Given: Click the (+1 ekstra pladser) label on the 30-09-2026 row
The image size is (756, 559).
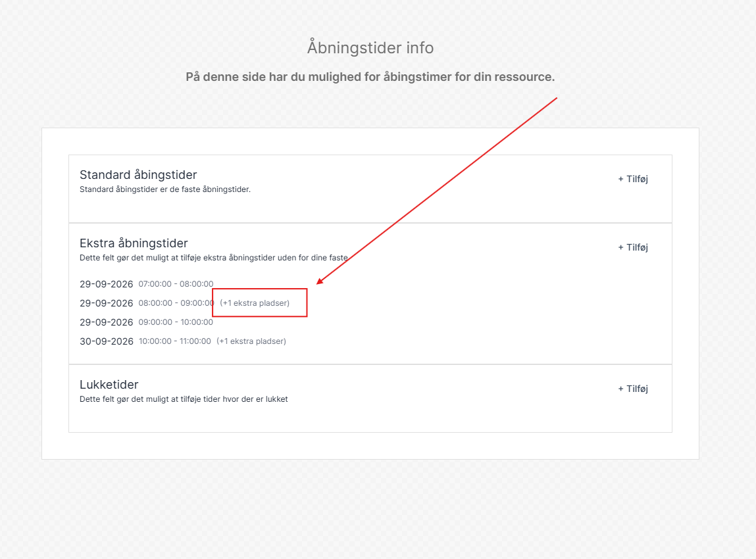Looking at the screenshot, I should click(x=251, y=341).
